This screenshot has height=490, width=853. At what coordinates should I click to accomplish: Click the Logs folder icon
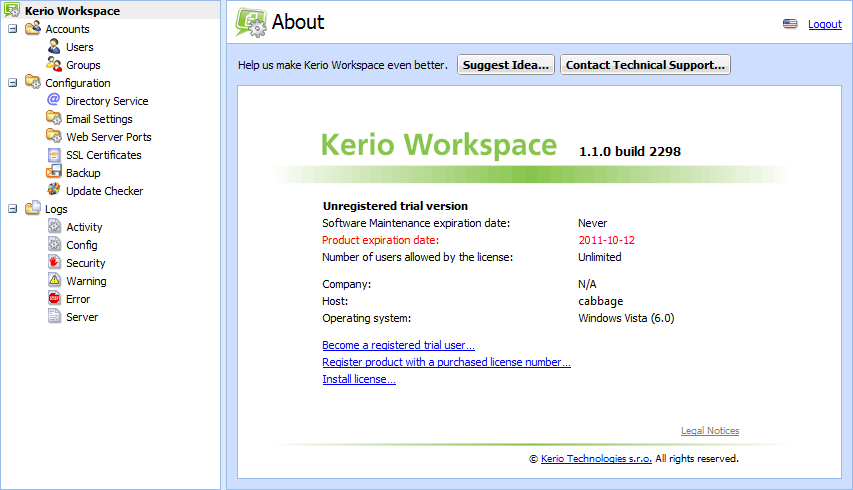coord(33,208)
